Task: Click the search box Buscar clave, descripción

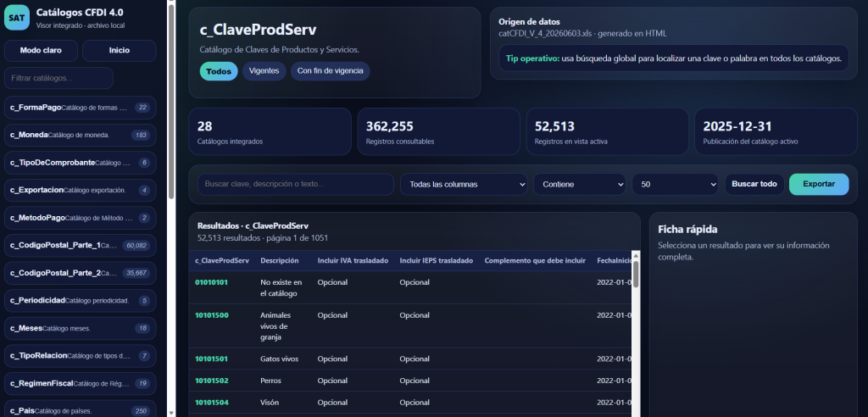Action: point(296,185)
